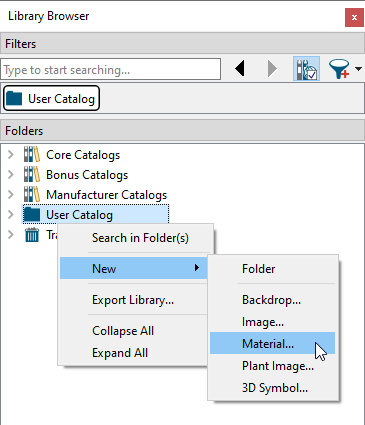Expand the Manufacturer Catalogs tree node
This screenshot has width=365, height=425.
pos(11,195)
